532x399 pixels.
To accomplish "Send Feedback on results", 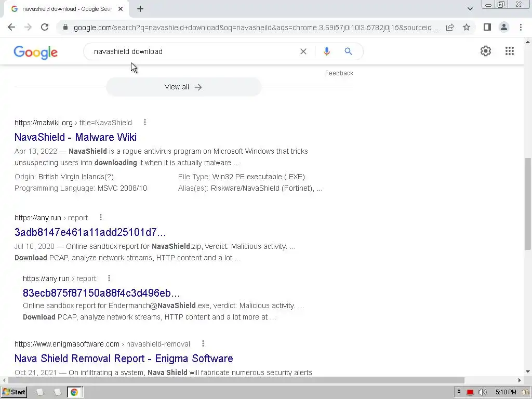I will [339, 73].
